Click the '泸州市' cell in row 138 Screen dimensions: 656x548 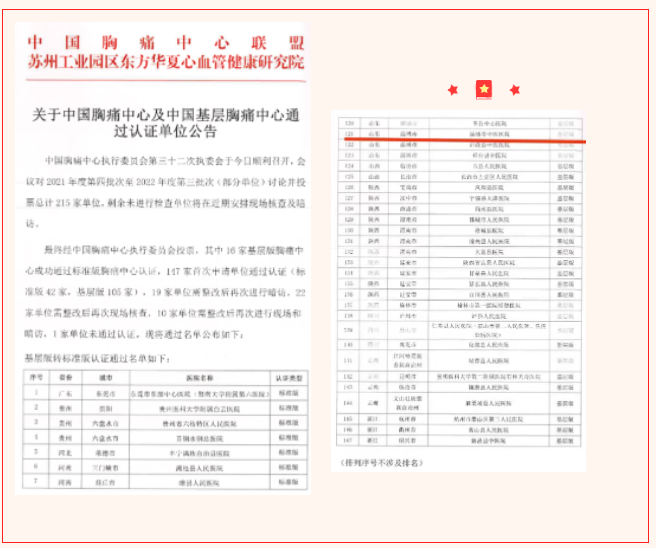(408, 316)
